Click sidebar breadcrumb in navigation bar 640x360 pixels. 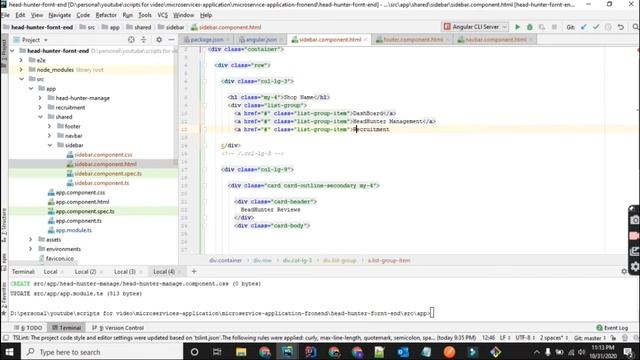[171, 27]
